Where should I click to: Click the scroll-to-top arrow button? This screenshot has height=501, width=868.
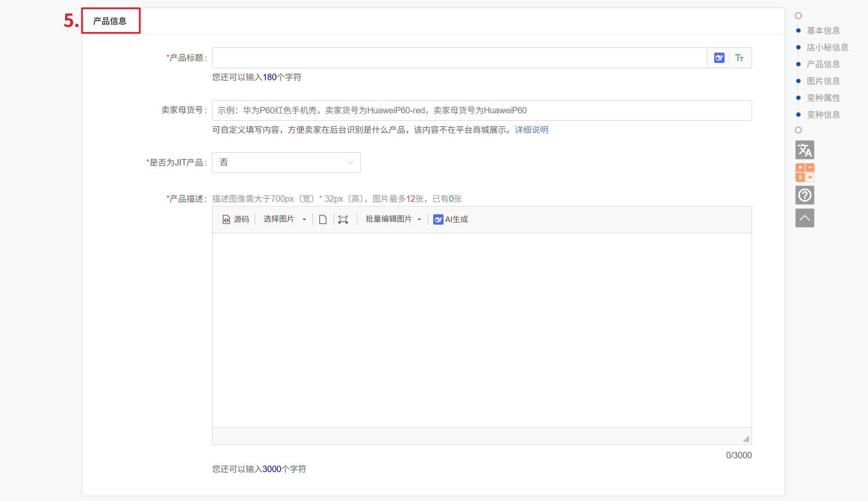point(804,218)
